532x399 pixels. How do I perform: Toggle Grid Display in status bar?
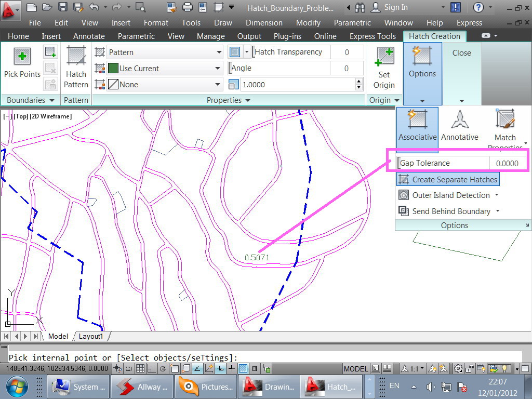click(x=140, y=368)
